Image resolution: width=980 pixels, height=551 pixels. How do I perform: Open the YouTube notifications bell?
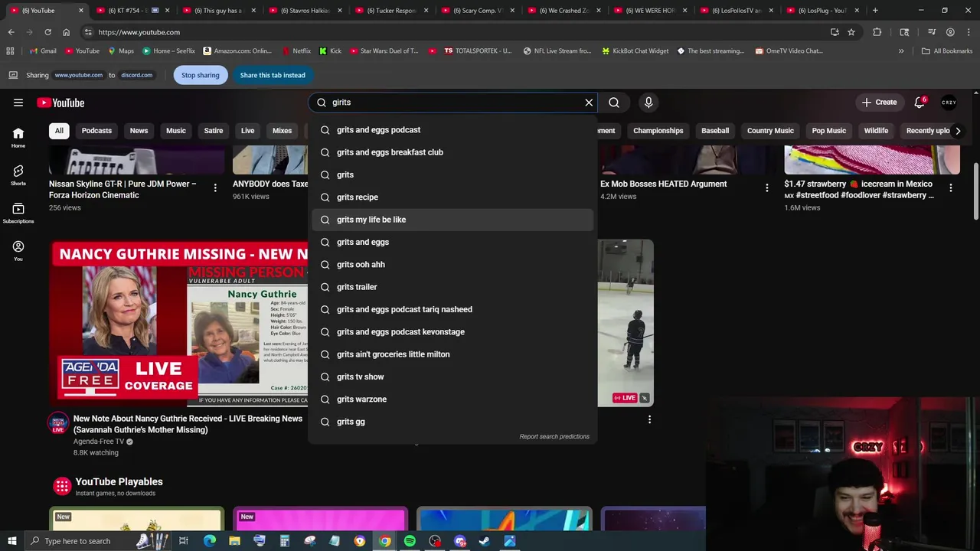pos(920,103)
